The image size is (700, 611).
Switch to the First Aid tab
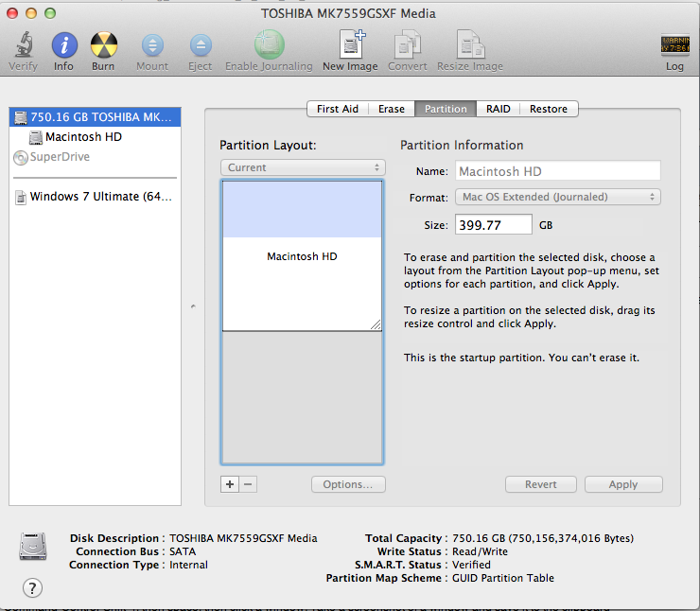click(x=338, y=109)
